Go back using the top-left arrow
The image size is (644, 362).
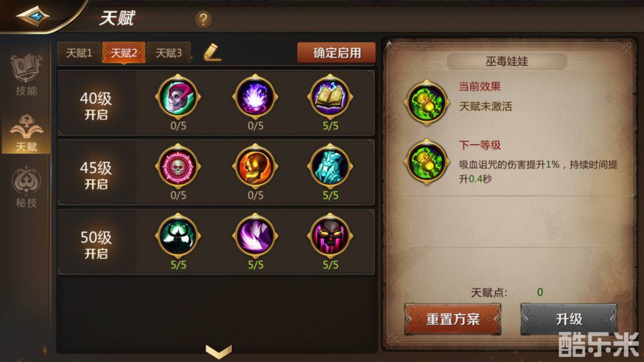tap(33, 16)
